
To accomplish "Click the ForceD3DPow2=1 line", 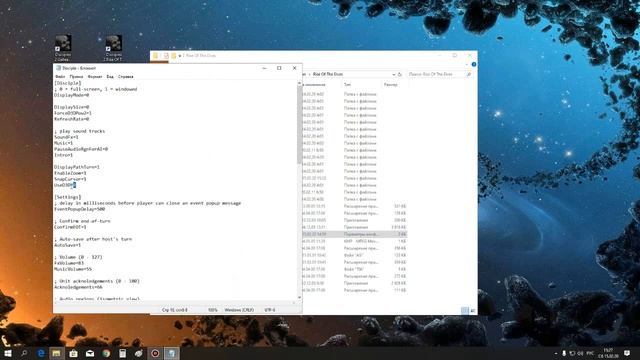I will point(73,113).
